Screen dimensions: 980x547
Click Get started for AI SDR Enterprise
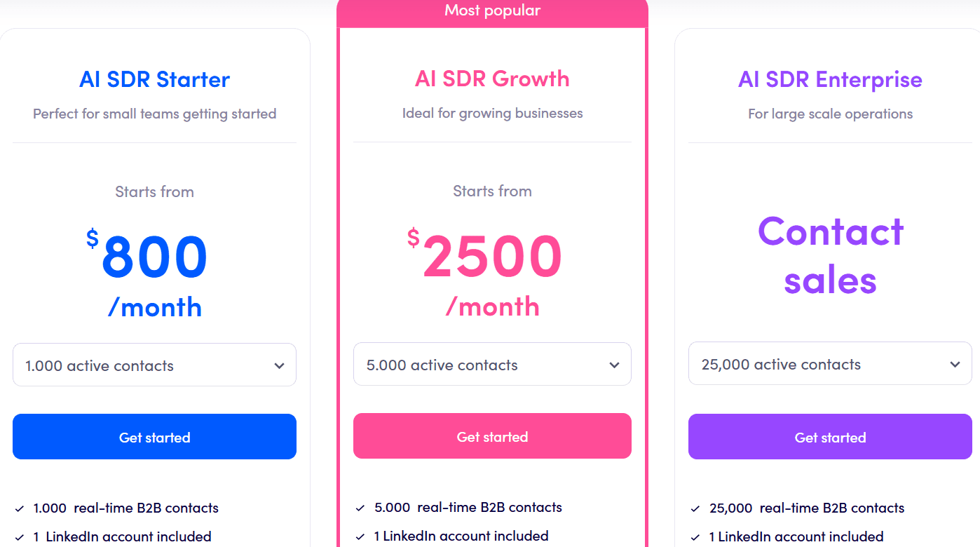click(830, 436)
